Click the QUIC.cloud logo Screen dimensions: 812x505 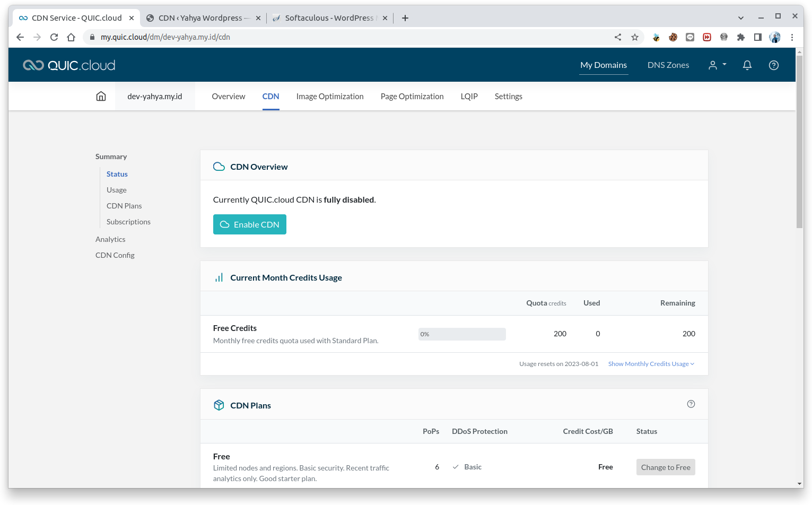[x=68, y=65]
